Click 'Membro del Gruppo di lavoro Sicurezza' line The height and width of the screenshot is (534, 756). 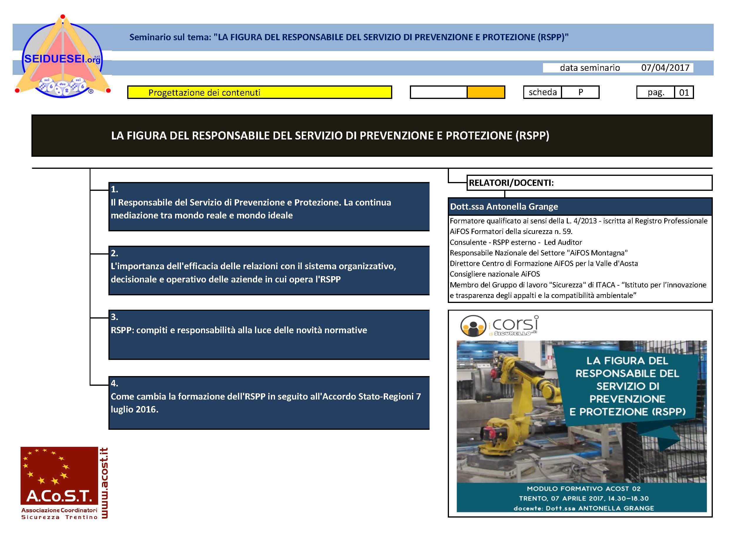click(578, 284)
